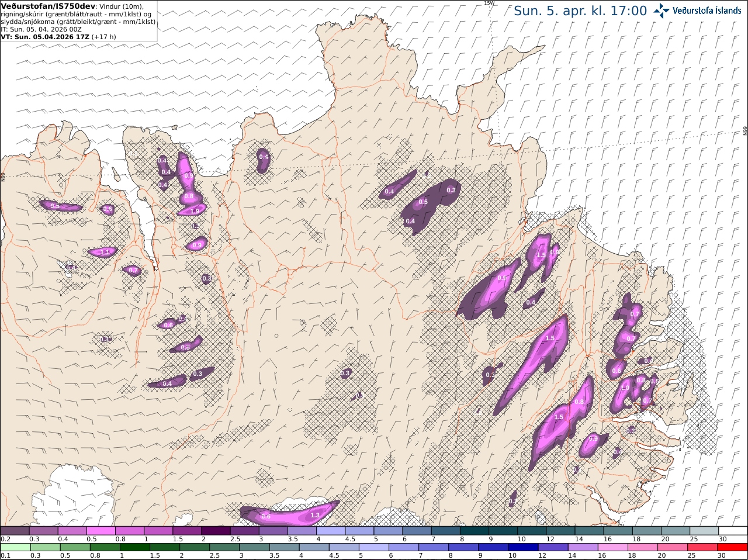Click the isolated 0.4 snow patch in the north
748x560 pixels.
tap(264, 157)
